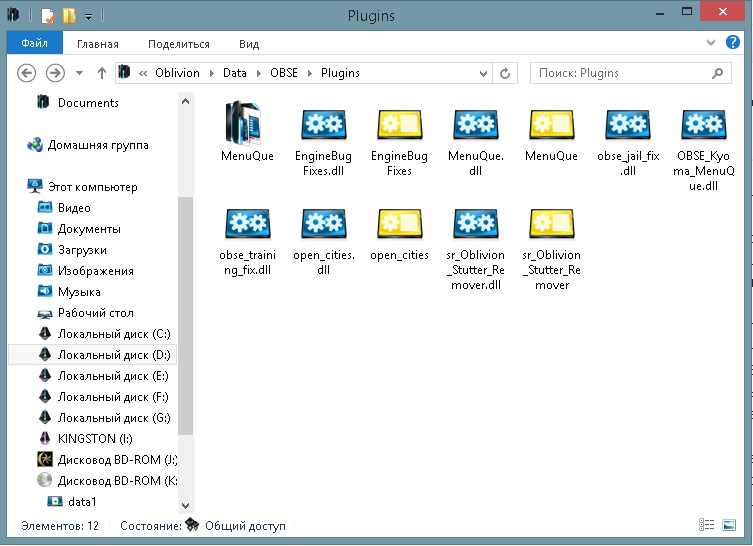The width and height of the screenshot is (753, 546).
Task: Refresh the Plugins folder view
Action: pos(505,73)
